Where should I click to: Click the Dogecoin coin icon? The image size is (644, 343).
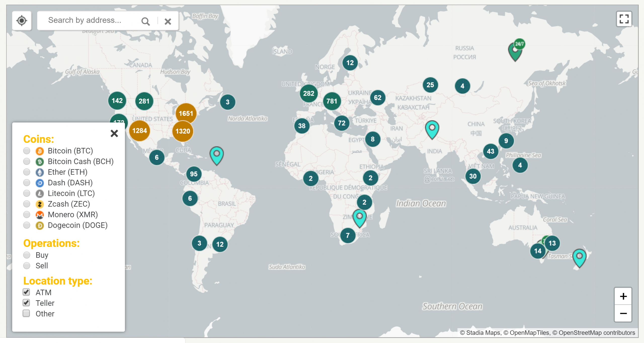pyautogui.click(x=40, y=226)
